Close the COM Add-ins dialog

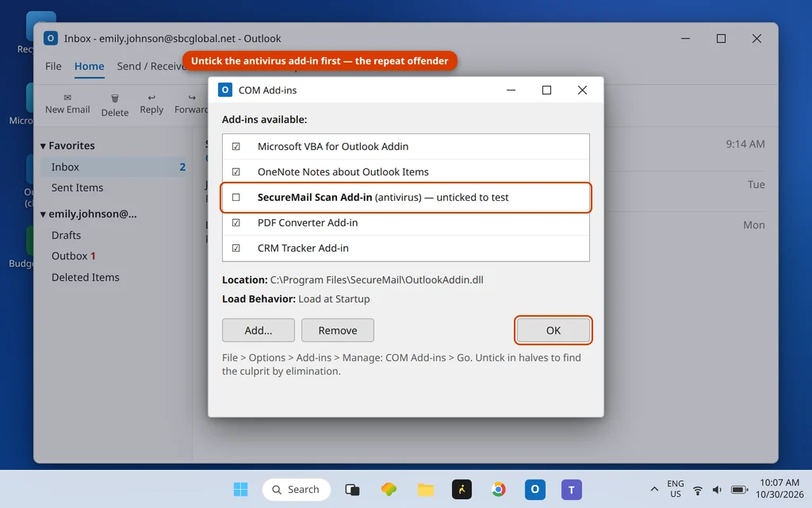click(x=582, y=90)
